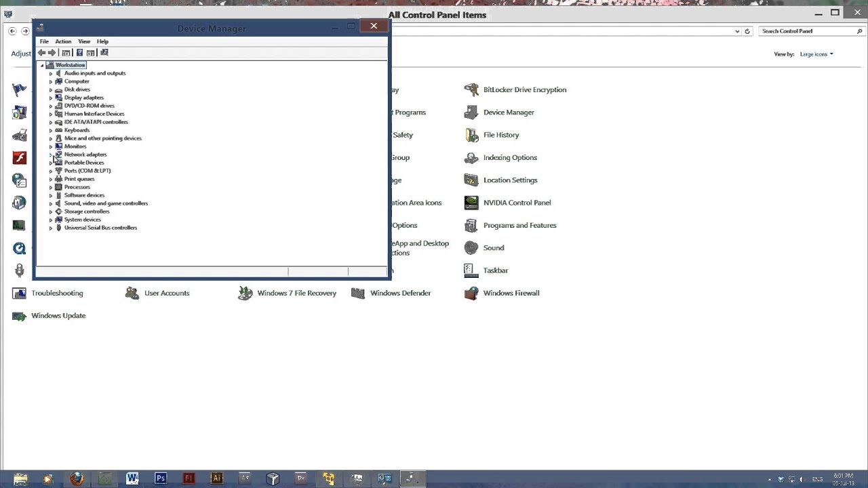Expand the Processors node arrow
The width and height of the screenshot is (868, 488).
(x=50, y=187)
